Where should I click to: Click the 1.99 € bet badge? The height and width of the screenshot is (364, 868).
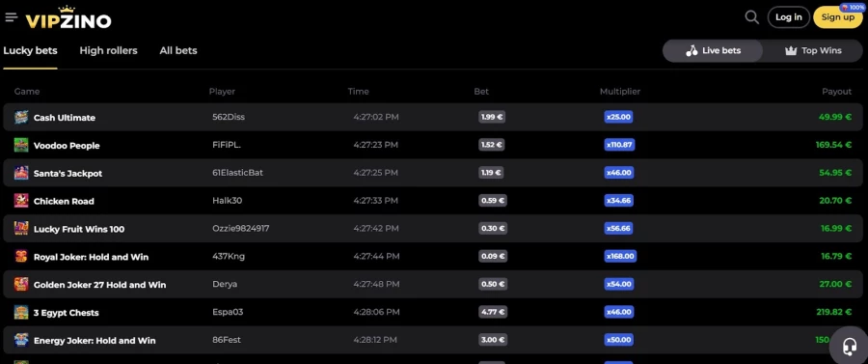point(492,117)
